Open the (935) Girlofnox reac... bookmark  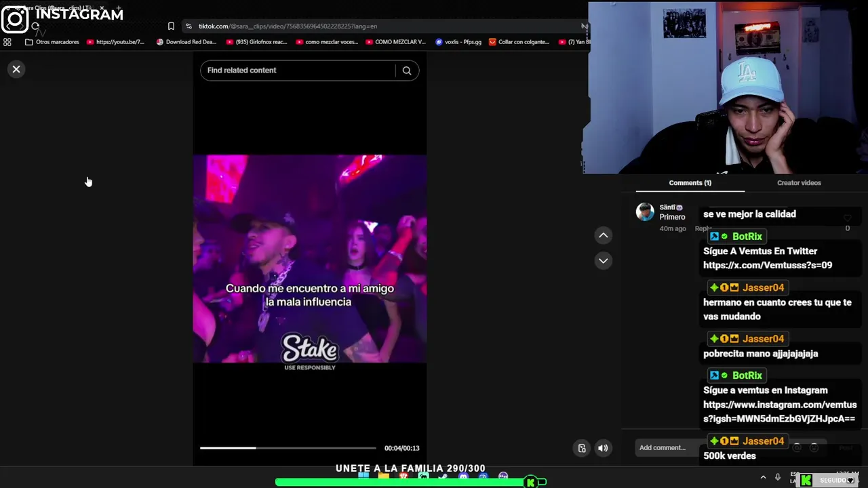[256, 42]
